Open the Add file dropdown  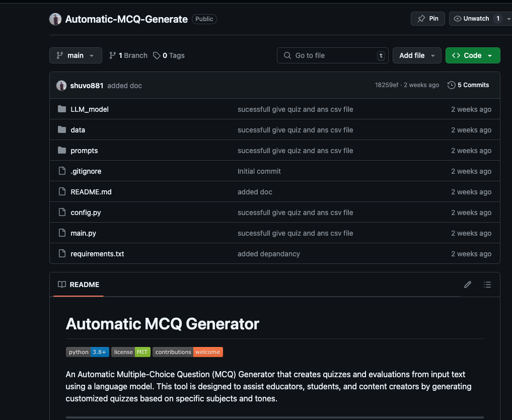417,55
